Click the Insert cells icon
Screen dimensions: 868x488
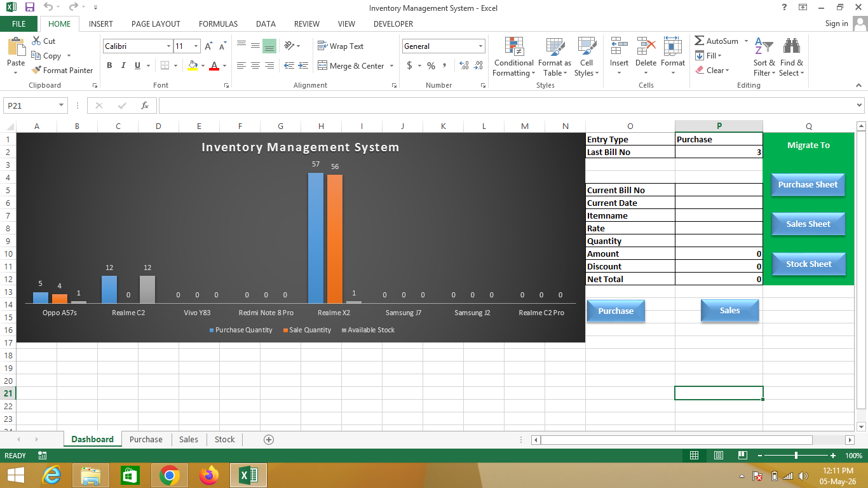coord(619,46)
